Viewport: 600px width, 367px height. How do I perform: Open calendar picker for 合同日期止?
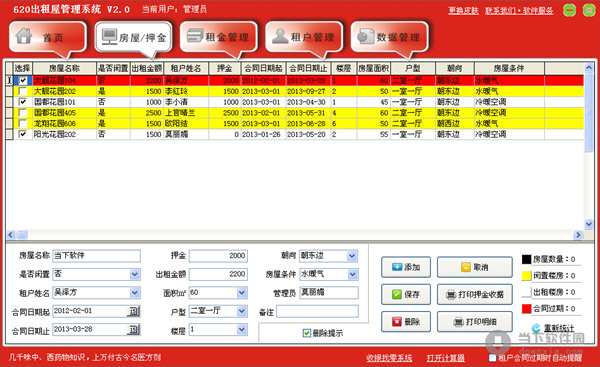pyautogui.click(x=134, y=329)
